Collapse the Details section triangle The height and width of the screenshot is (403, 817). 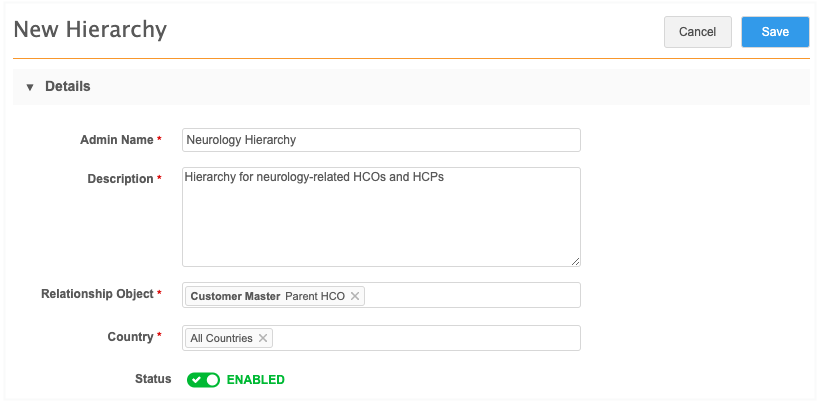click(x=30, y=87)
